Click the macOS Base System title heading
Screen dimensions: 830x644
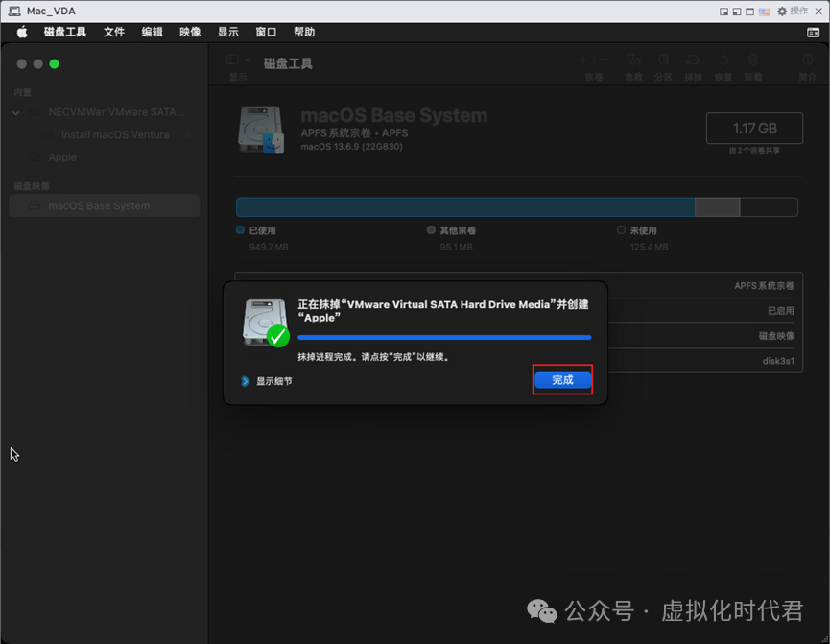(393, 115)
